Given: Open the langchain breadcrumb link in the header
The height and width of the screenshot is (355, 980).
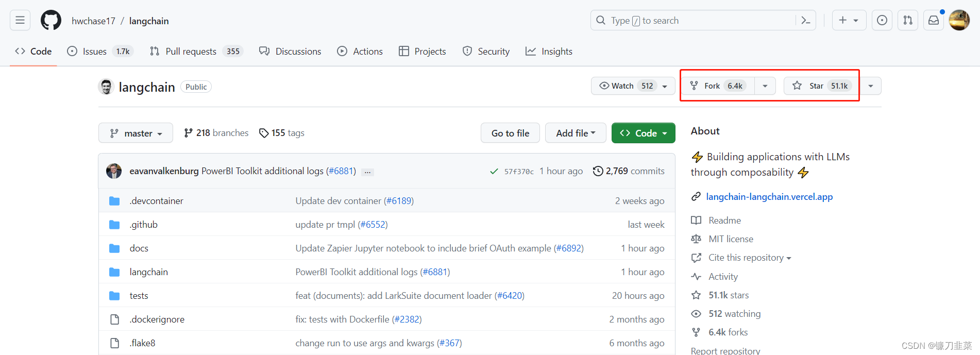Looking at the screenshot, I should click(x=149, y=21).
